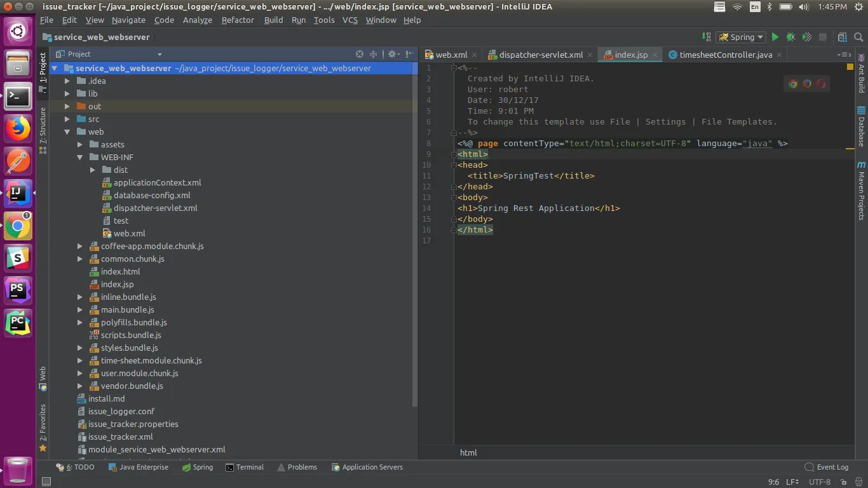The height and width of the screenshot is (488, 868).
Task: Open Project Structure from the toolbar icon
Action: 843,37
